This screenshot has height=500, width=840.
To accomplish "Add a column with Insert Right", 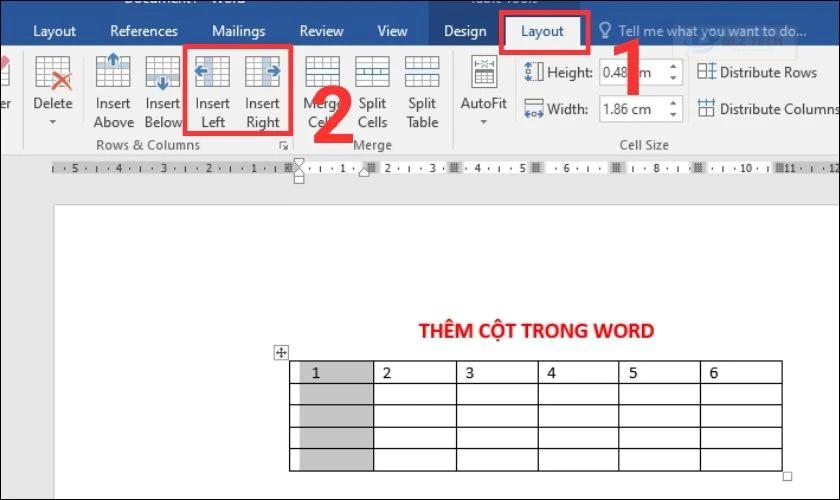I will click(x=262, y=91).
